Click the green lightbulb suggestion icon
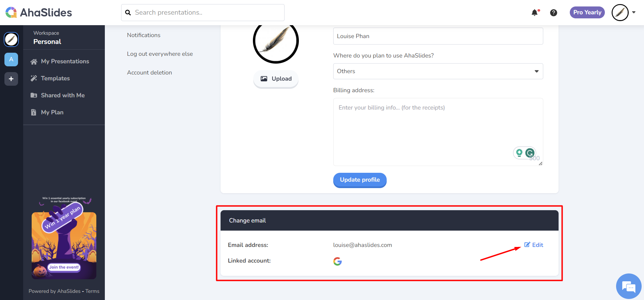Image resolution: width=644 pixels, height=300 pixels. (x=519, y=153)
